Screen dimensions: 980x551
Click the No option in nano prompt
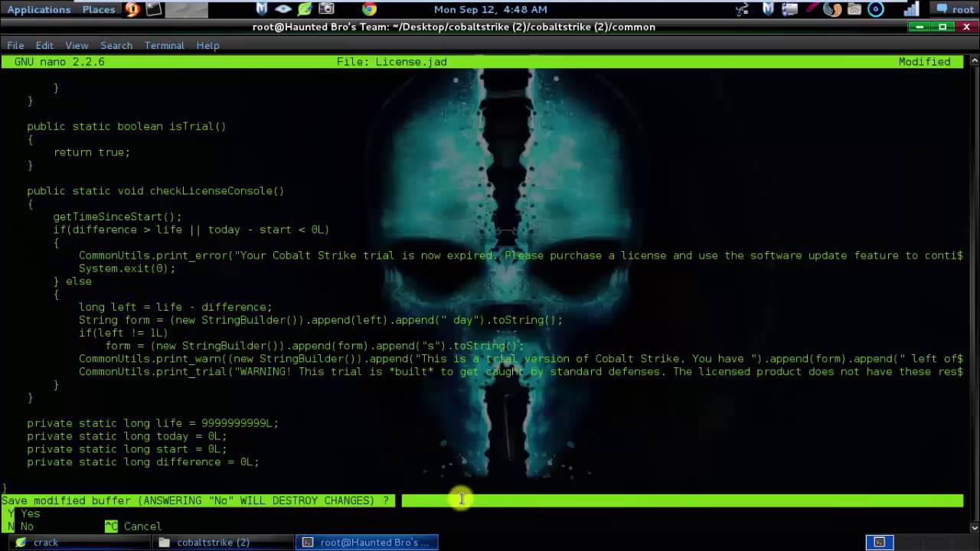21,527
